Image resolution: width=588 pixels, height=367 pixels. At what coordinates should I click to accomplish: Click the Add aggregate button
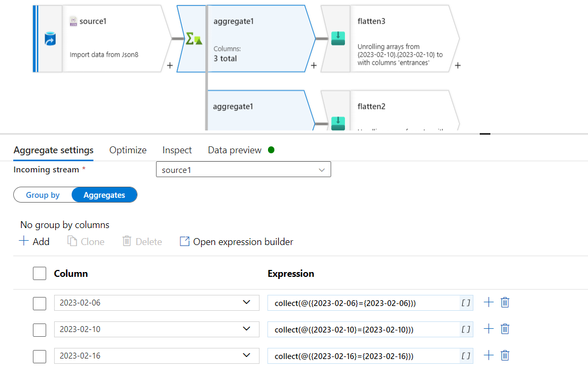34,242
